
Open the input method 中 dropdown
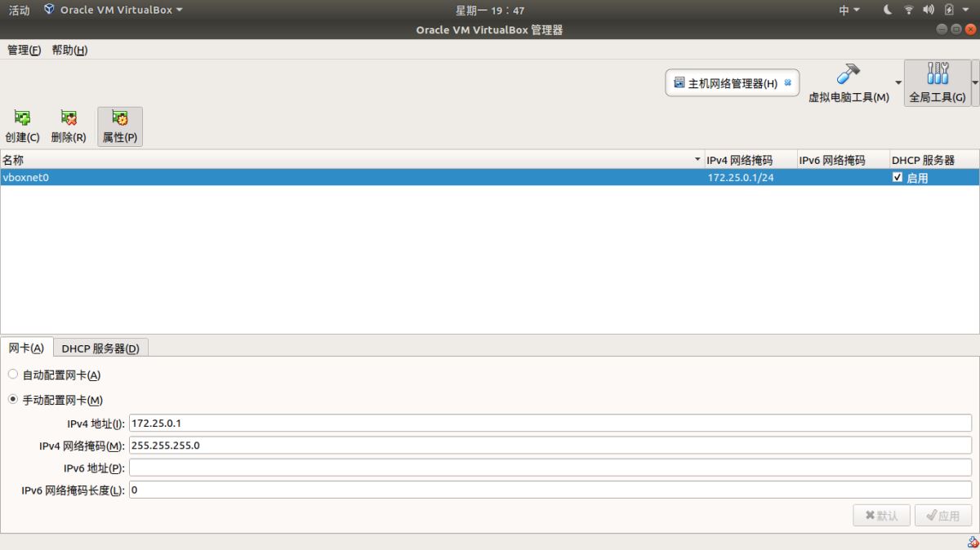click(x=849, y=10)
